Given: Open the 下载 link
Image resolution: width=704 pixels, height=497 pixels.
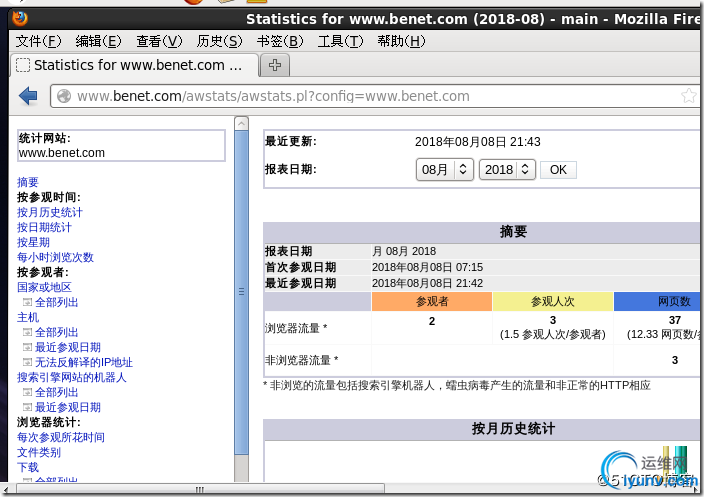Looking at the screenshot, I should click(28, 467).
